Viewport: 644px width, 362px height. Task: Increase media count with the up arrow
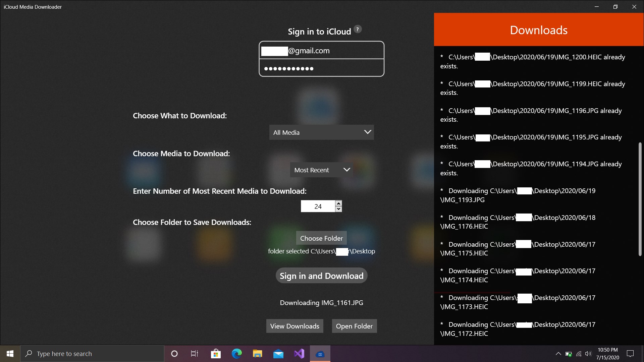(x=338, y=203)
